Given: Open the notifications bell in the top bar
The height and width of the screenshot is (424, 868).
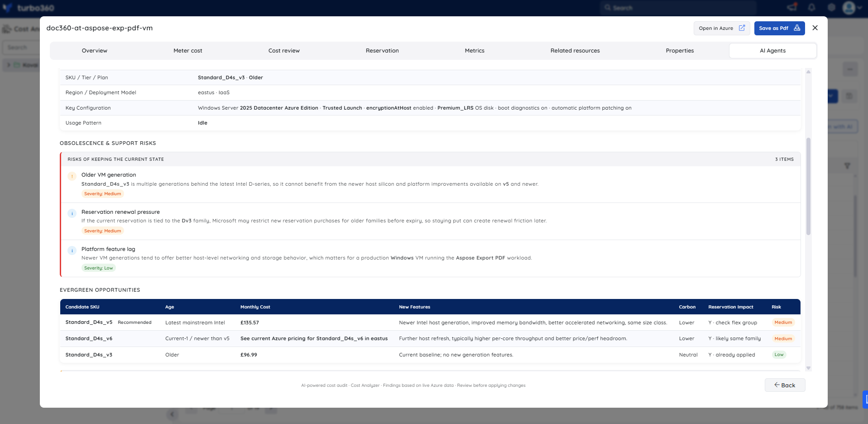Looking at the screenshot, I should 811,7.
